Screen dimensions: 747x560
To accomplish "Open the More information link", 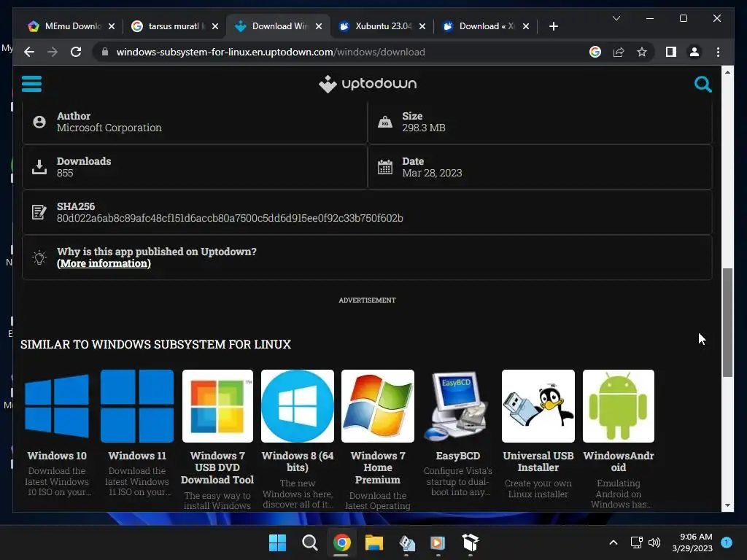I will (x=104, y=263).
